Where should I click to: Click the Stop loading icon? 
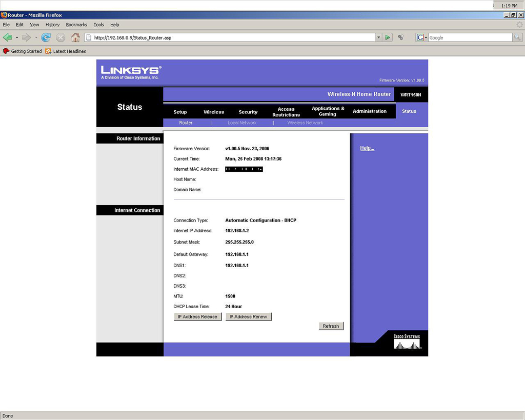tap(60, 37)
